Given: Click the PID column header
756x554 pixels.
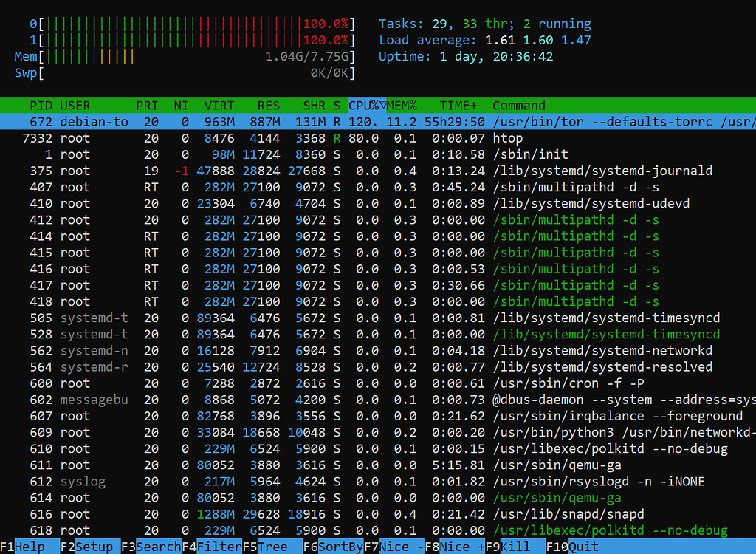Looking at the screenshot, I should click(x=41, y=106).
